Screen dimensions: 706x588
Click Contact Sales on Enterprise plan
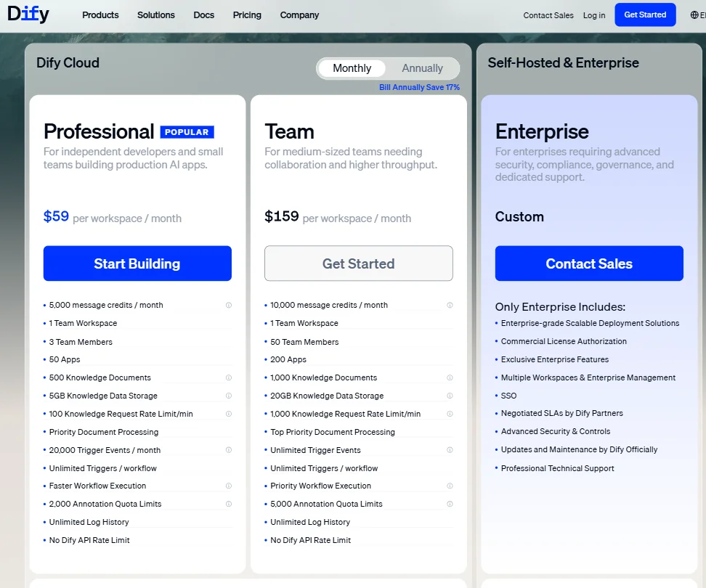(x=589, y=264)
